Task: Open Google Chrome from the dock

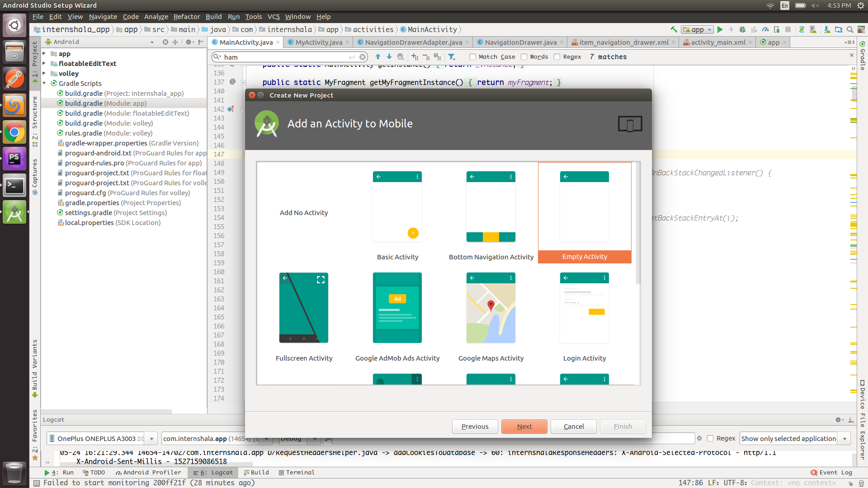Action: (x=14, y=132)
